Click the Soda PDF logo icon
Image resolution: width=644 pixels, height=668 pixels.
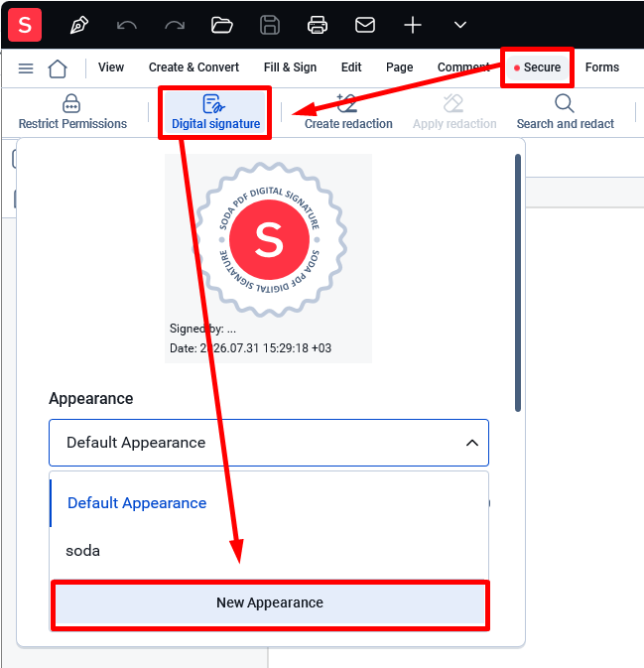(25, 25)
